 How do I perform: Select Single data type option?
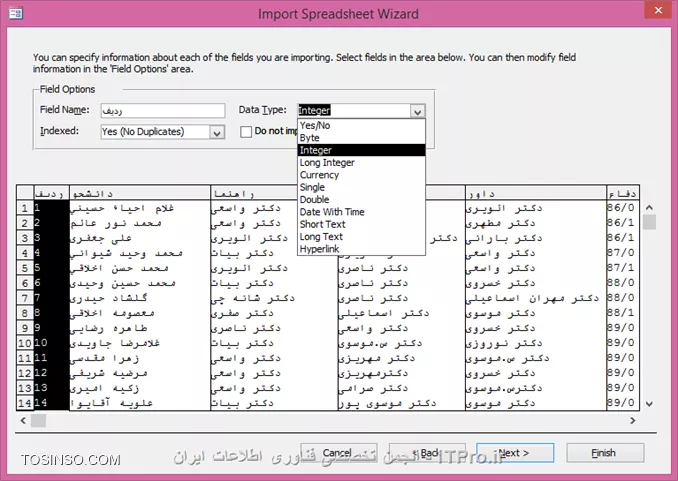click(x=361, y=187)
